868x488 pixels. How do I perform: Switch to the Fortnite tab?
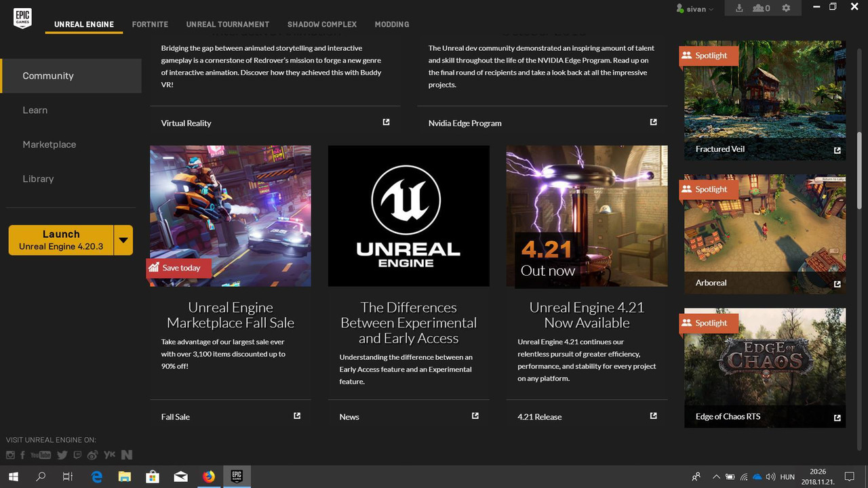(150, 24)
